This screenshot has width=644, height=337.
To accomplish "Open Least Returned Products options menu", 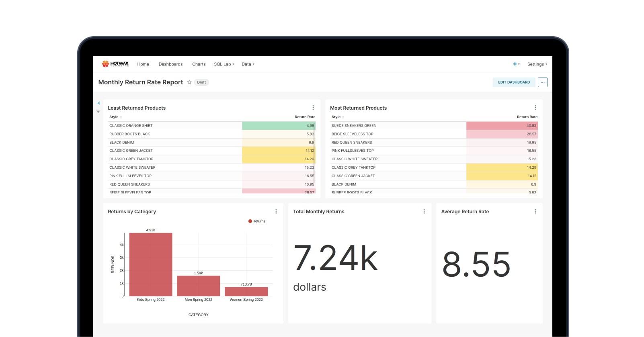I will click(313, 108).
